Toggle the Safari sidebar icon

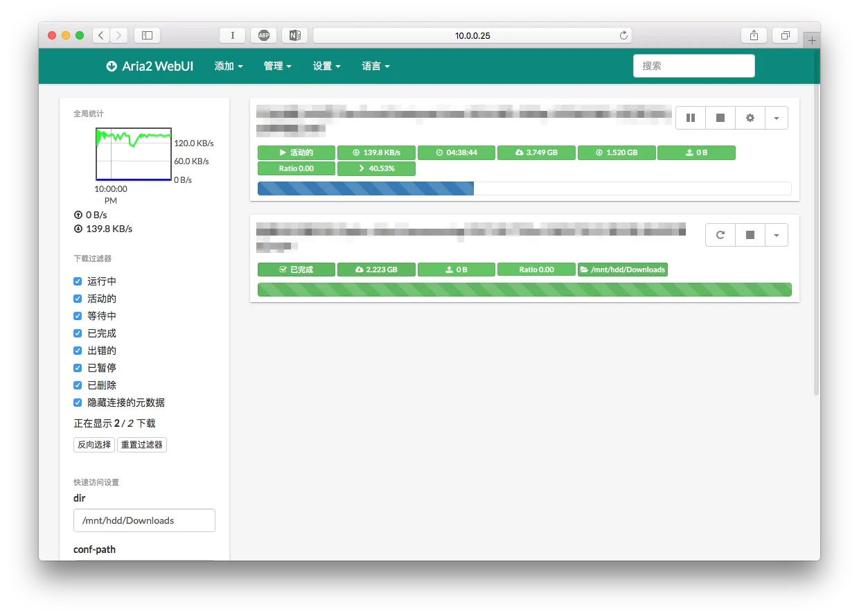(147, 35)
